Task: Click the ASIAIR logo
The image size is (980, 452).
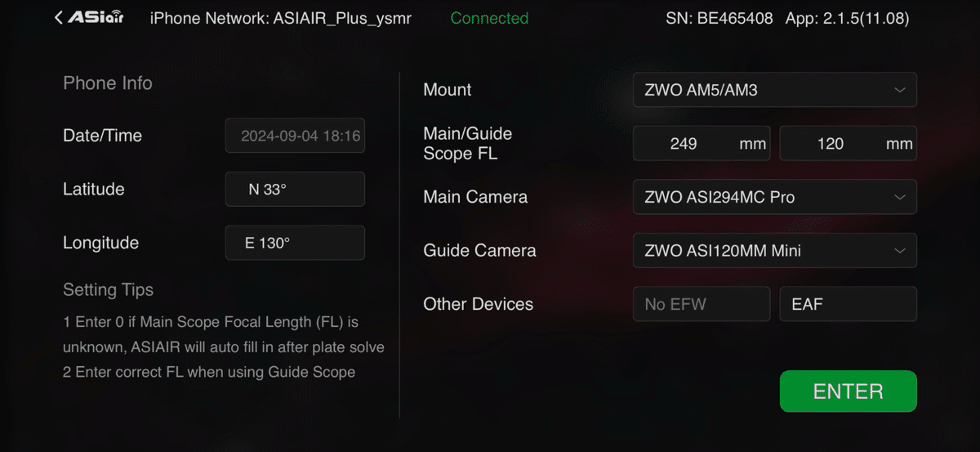Action: point(96,18)
